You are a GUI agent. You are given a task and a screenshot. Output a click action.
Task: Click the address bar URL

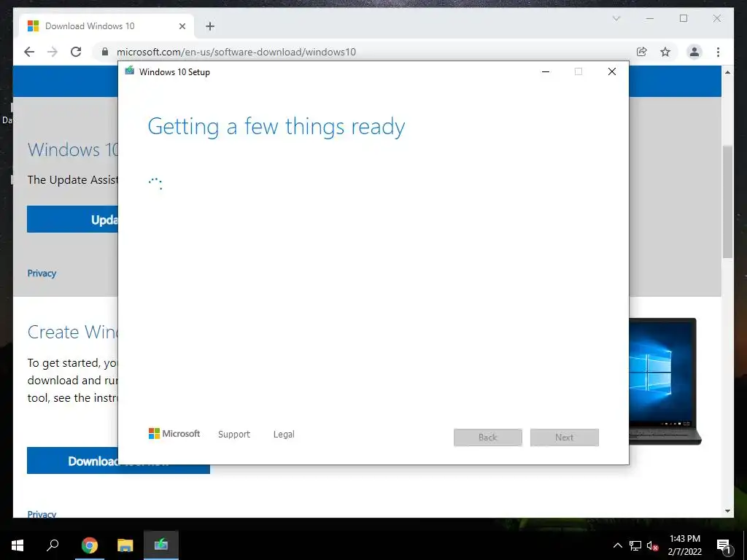click(236, 52)
